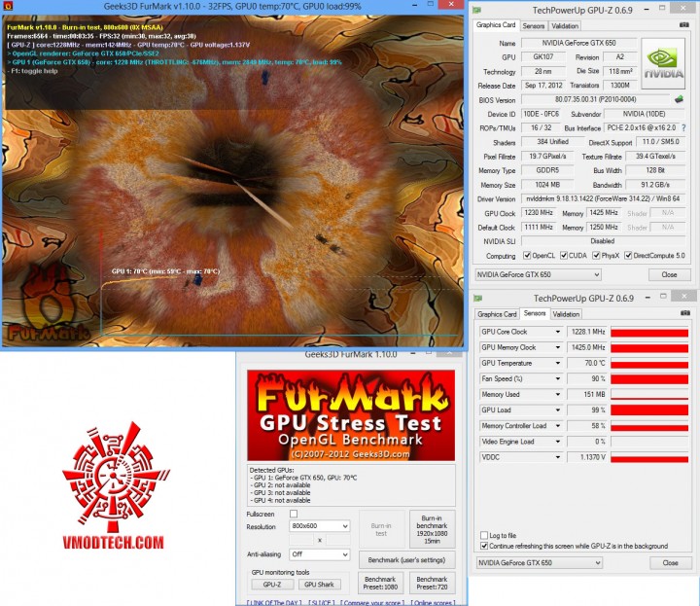700x606 pixels.
Task: Click Close in GPU-Z Sensors window
Action: point(670,562)
